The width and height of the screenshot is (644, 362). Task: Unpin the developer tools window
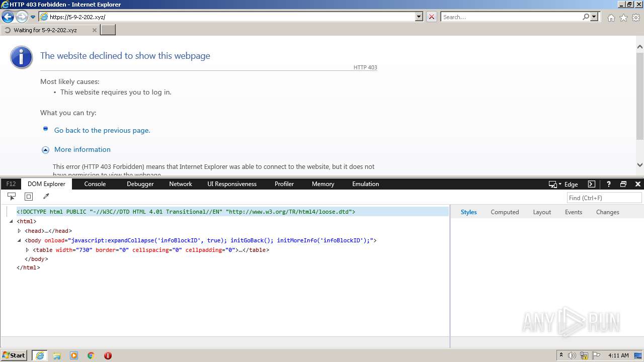[623, 184]
